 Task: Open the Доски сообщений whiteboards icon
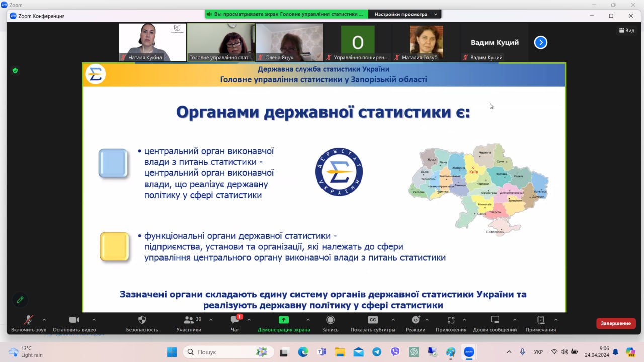click(495, 320)
